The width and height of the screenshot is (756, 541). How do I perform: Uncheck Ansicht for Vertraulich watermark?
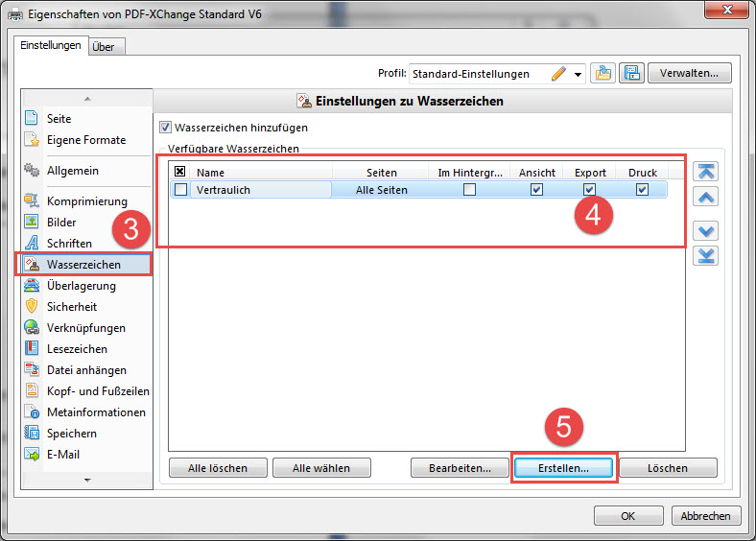(536, 190)
